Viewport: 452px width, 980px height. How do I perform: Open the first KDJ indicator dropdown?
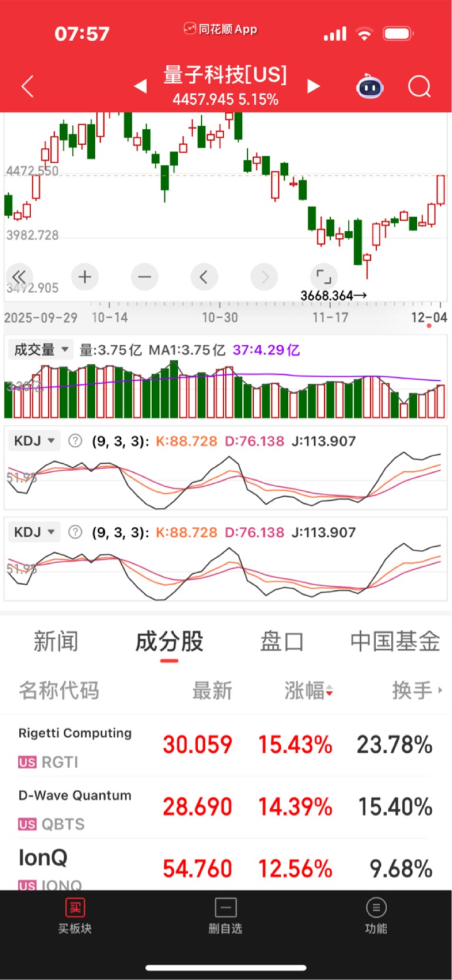pyautogui.click(x=34, y=441)
